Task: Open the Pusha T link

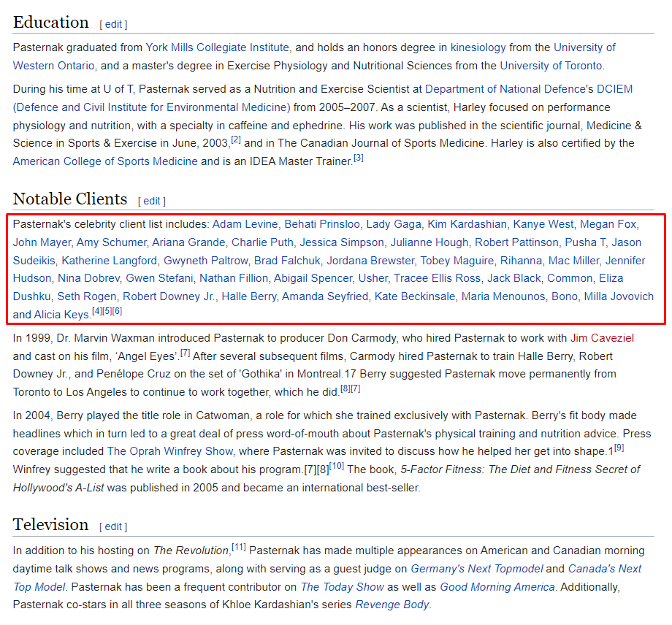Action: pyautogui.click(x=585, y=242)
